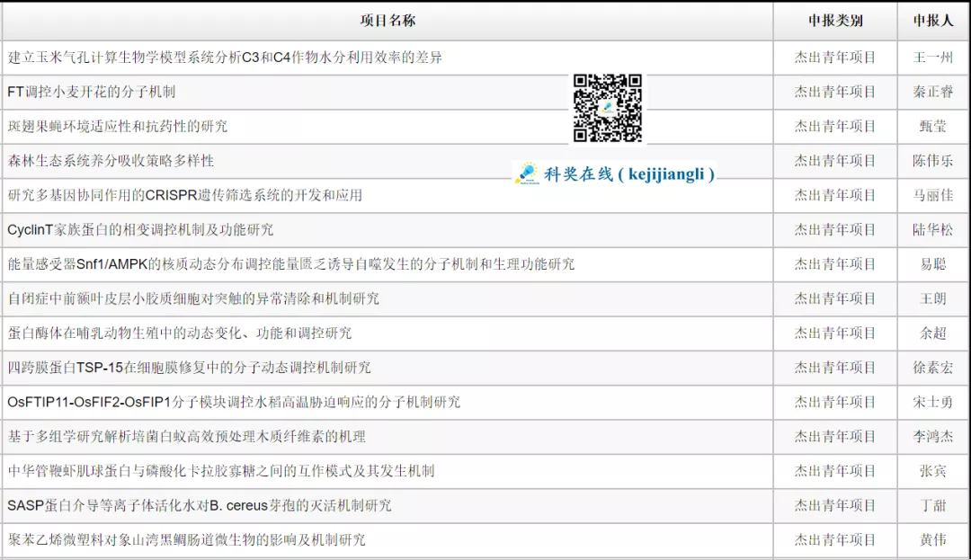971x560 pixels.
Task: Click applicant name 宋士勇
Action: point(932,402)
